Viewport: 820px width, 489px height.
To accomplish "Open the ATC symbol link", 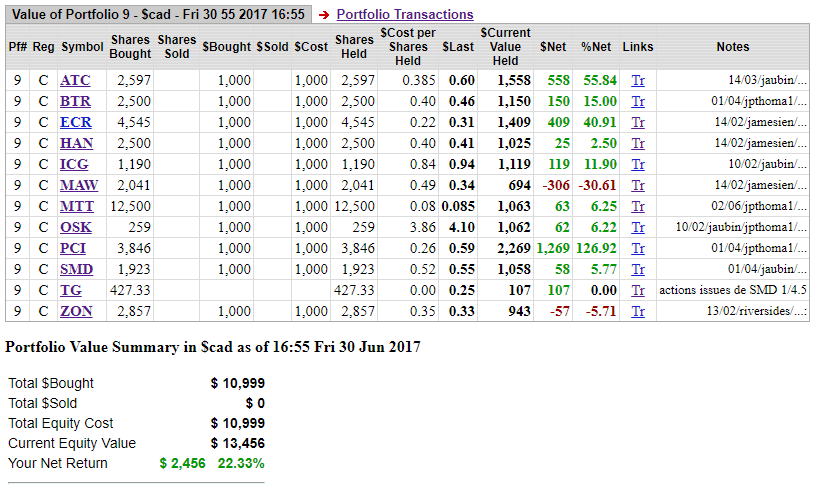I will point(75,80).
